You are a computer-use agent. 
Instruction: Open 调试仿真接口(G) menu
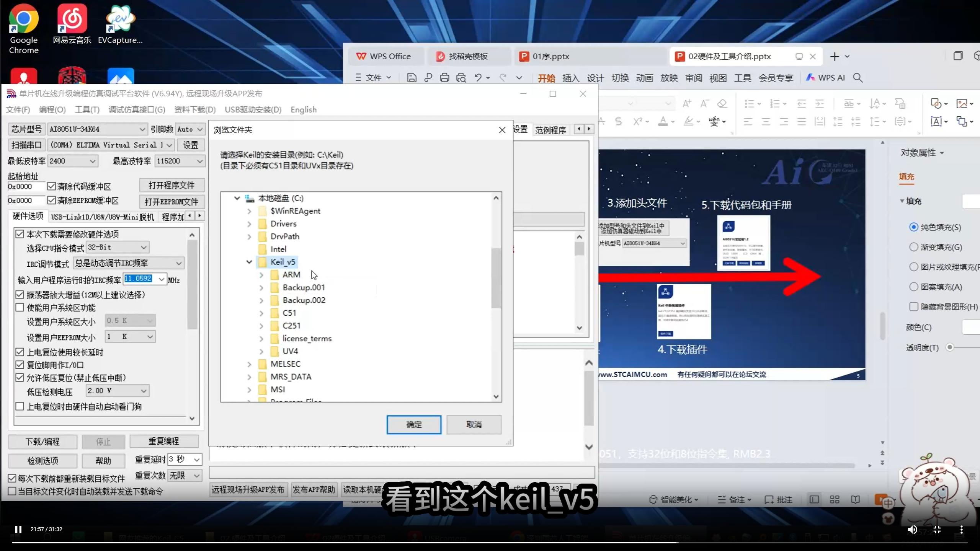pos(137,110)
